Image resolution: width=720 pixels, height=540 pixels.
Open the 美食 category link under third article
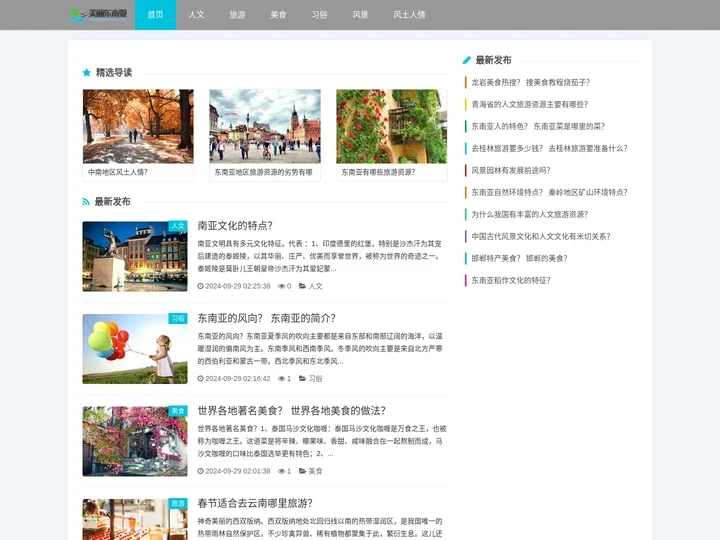tap(315, 471)
